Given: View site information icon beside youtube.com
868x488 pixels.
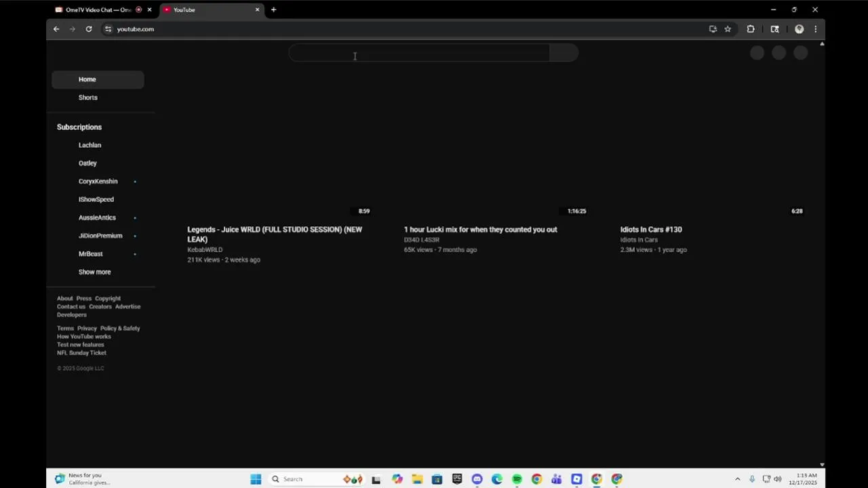Looking at the screenshot, I should tap(108, 29).
